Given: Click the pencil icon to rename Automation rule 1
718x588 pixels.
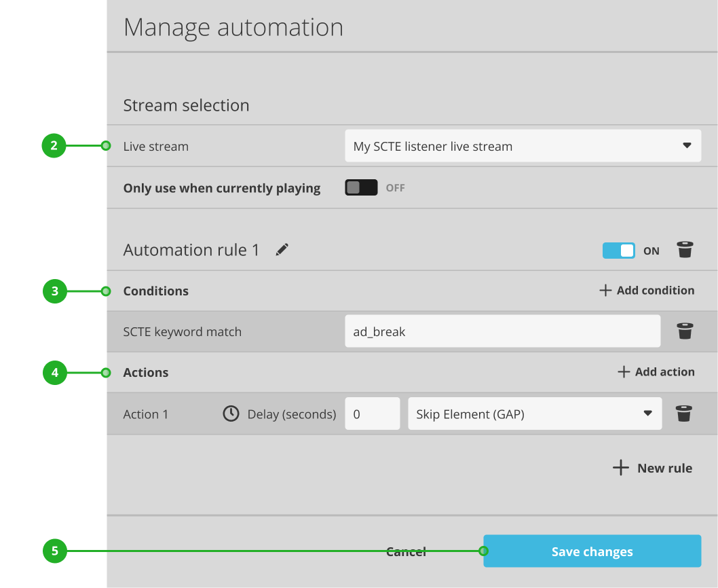Looking at the screenshot, I should pyautogui.click(x=282, y=250).
